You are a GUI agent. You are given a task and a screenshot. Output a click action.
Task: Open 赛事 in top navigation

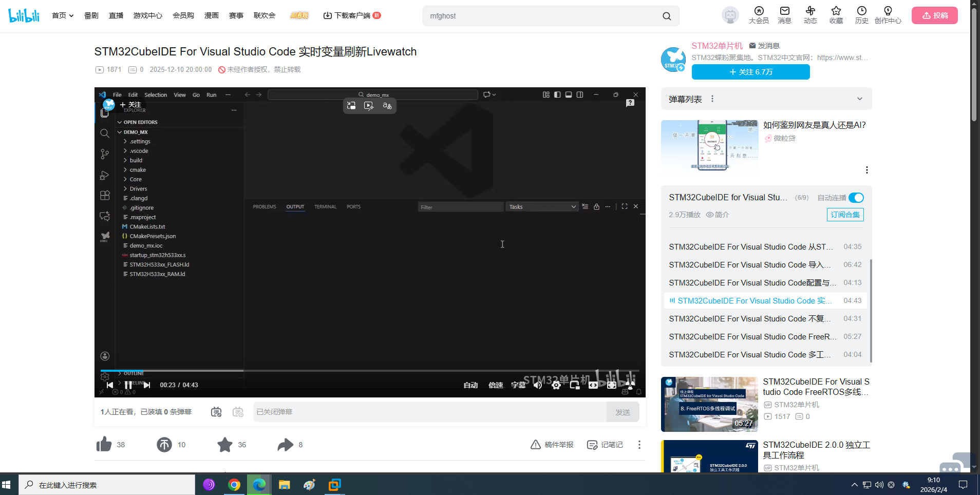[236, 15]
